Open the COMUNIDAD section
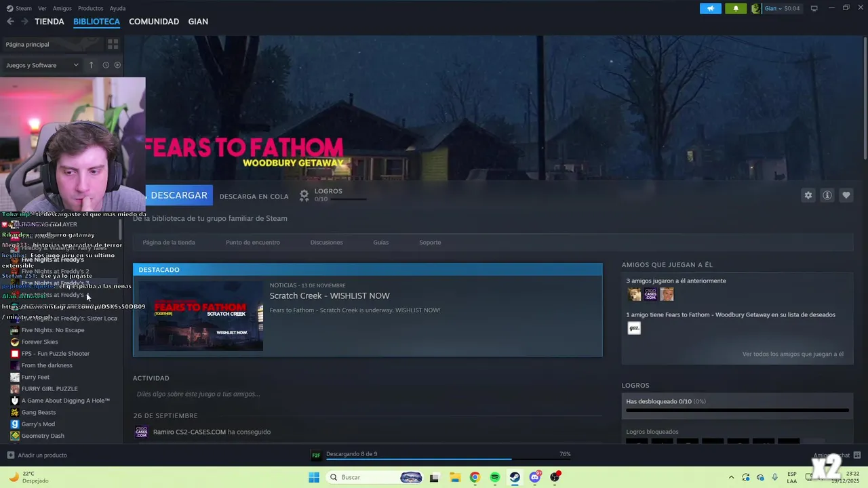Viewport: 868px width, 488px height. 154,22
